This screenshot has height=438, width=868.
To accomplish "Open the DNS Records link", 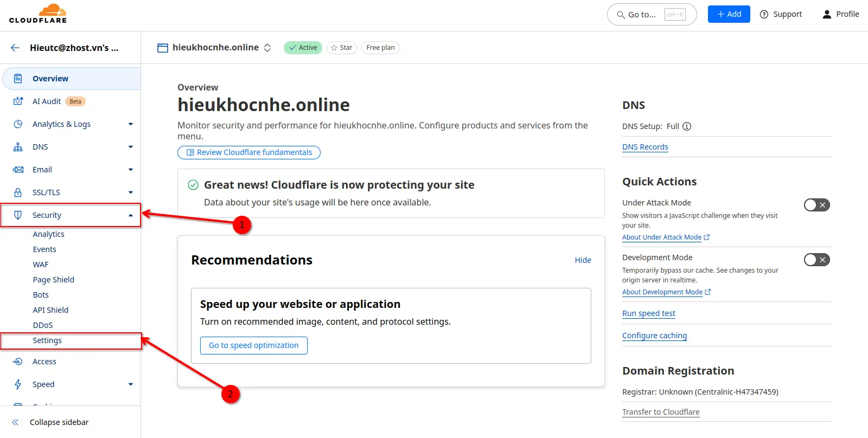I will [645, 147].
